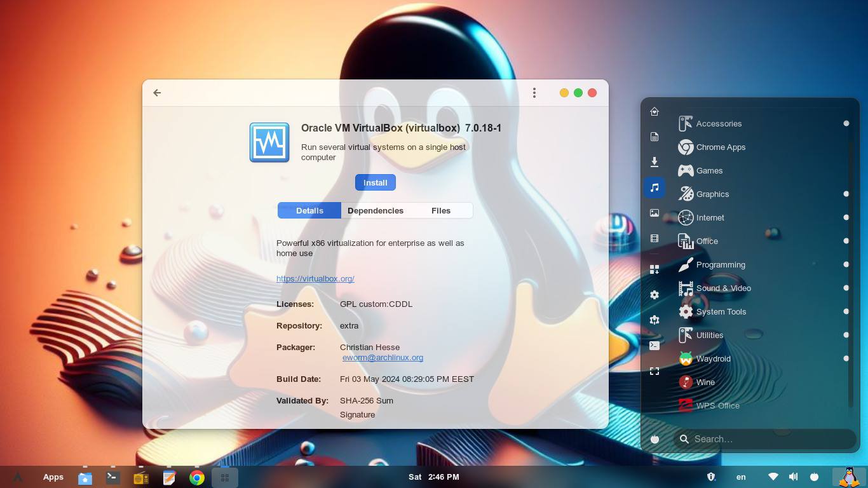Image resolution: width=868 pixels, height=488 pixels.
Task: Launch the terminal icon in taskbar
Action: [x=113, y=477]
